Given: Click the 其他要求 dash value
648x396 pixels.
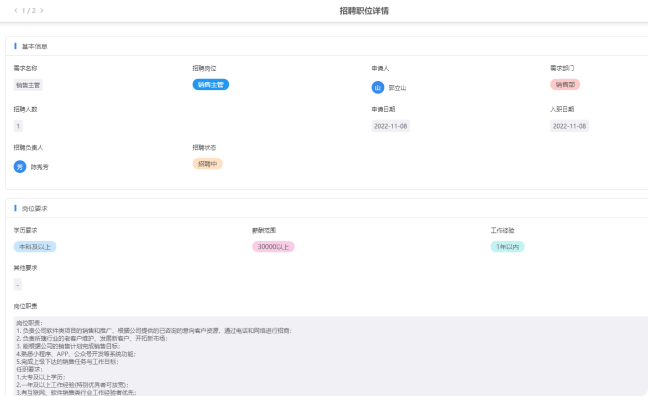Looking at the screenshot, I should pyautogui.click(x=18, y=285).
